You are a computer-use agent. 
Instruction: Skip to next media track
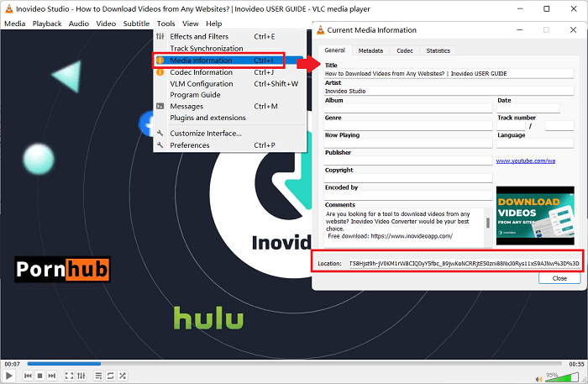(52, 376)
